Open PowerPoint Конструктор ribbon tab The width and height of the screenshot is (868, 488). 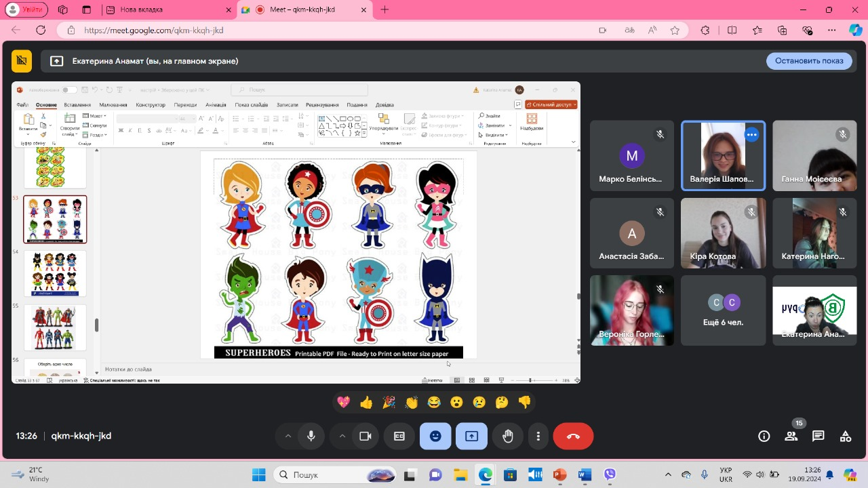[x=151, y=105]
